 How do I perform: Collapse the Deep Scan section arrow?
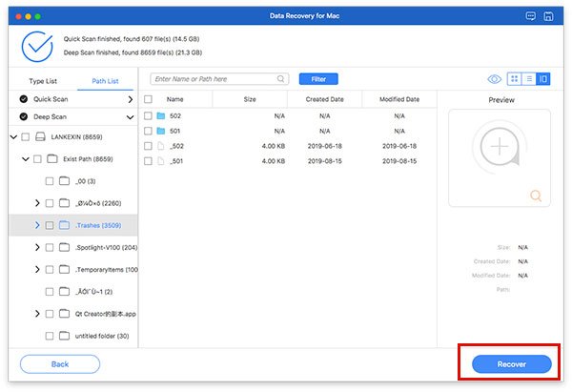130,117
